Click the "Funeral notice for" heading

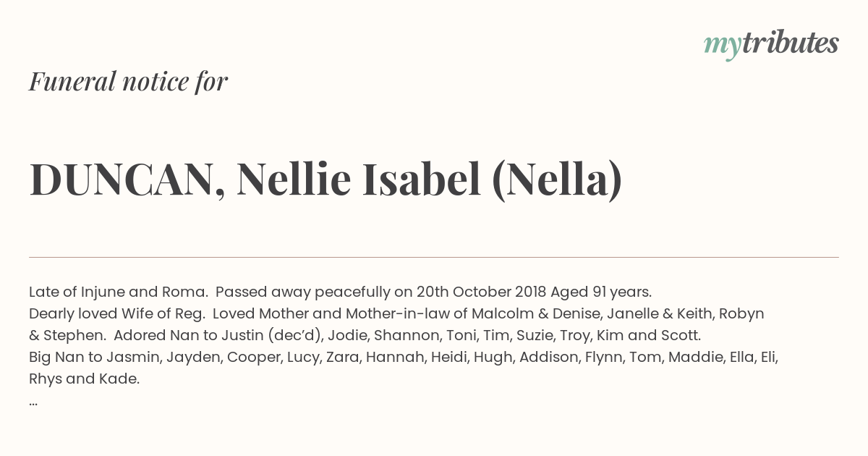128,81
